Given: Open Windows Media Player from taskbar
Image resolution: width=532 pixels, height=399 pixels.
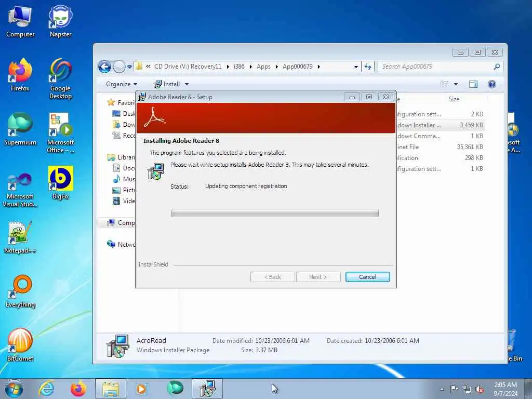Looking at the screenshot, I should [x=141, y=389].
